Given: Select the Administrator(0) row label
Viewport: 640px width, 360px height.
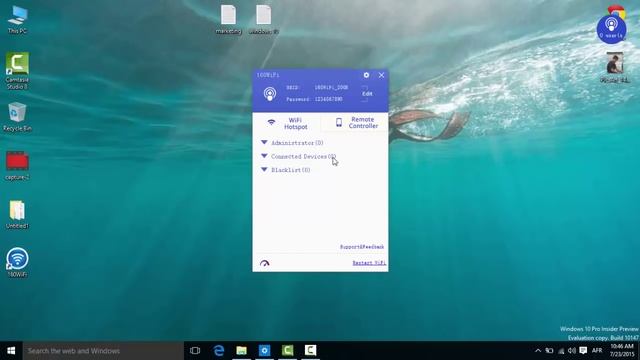Looking at the screenshot, I should (297, 143).
